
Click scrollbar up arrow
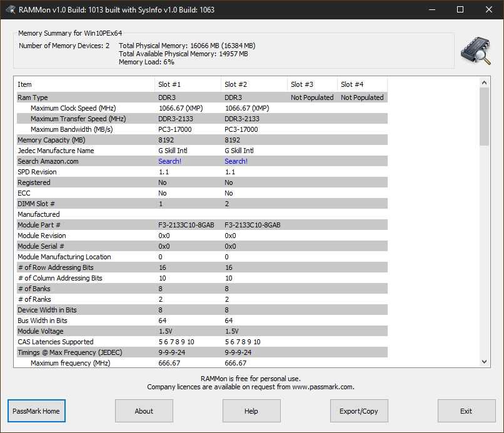click(485, 82)
